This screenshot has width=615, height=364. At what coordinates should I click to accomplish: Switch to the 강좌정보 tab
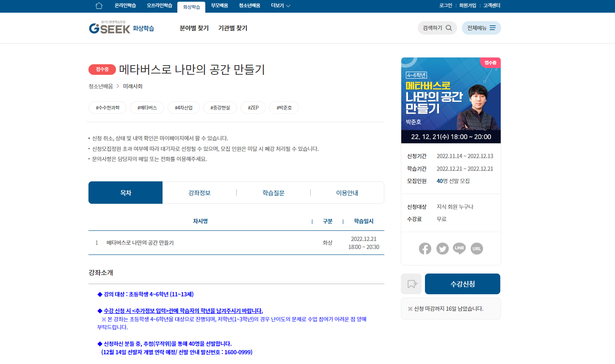click(199, 193)
